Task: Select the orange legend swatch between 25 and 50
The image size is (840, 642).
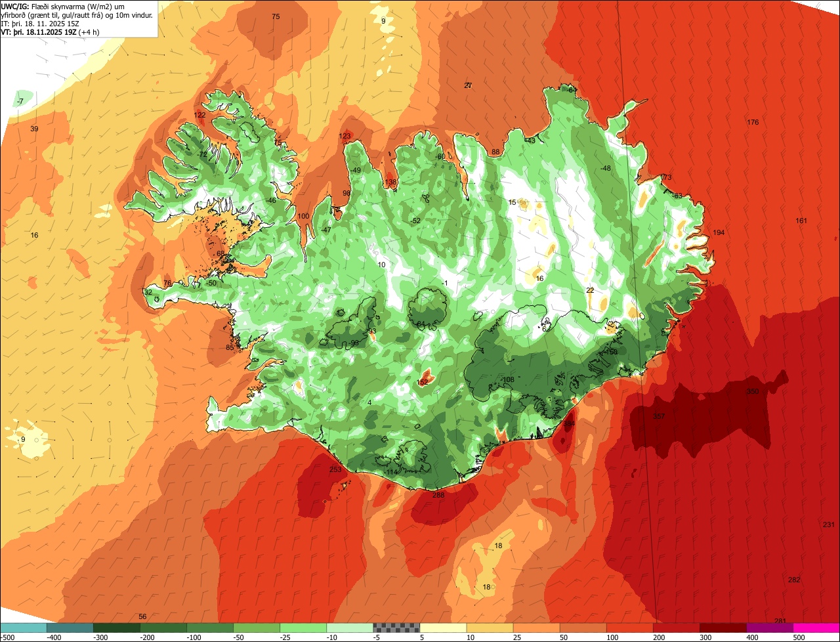Action: (536, 628)
